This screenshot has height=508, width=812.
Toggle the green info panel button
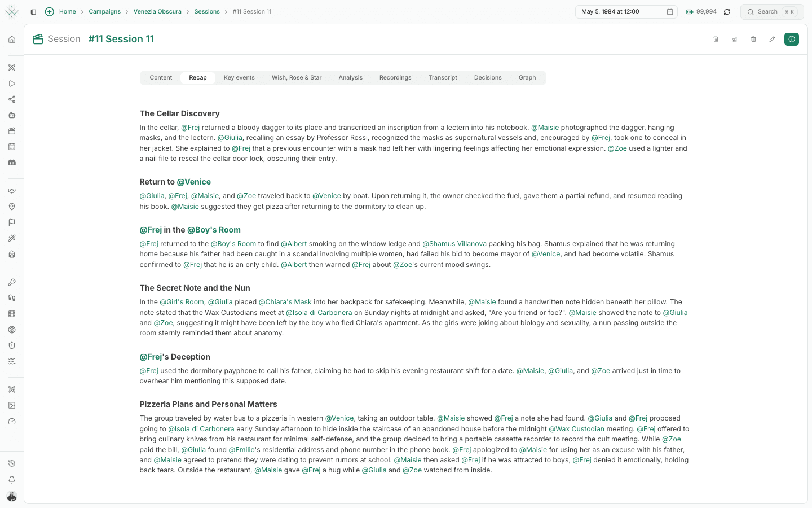(792, 39)
